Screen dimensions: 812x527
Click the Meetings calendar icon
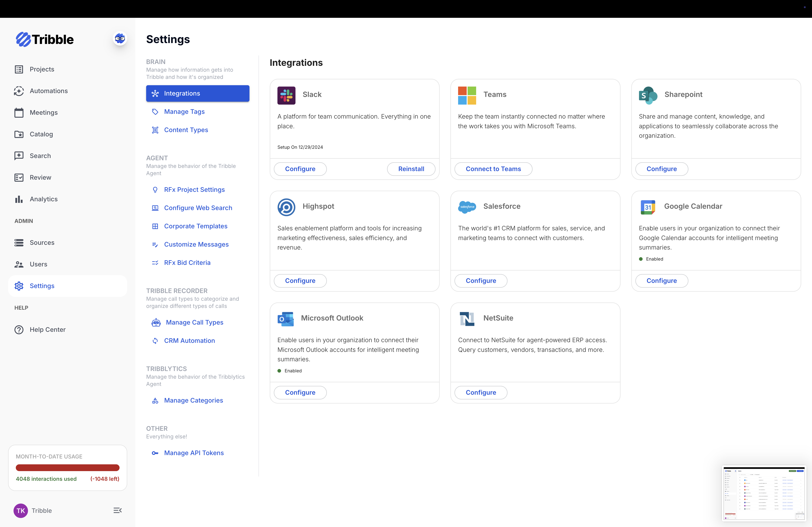(19, 112)
